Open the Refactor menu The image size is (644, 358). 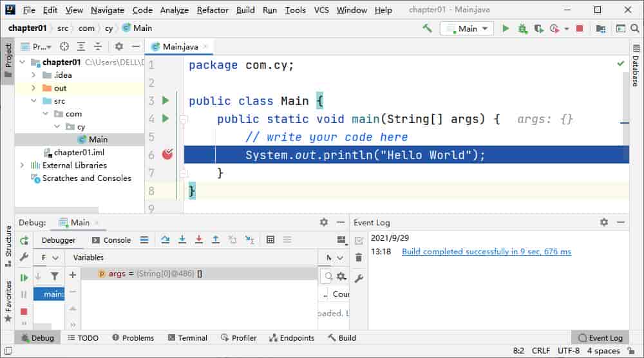pos(213,10)
